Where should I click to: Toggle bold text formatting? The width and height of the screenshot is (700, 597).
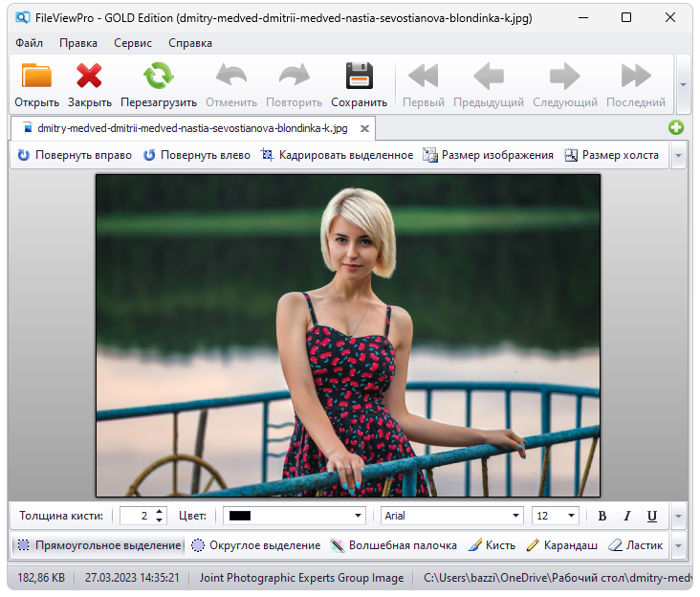pos(602,516)
